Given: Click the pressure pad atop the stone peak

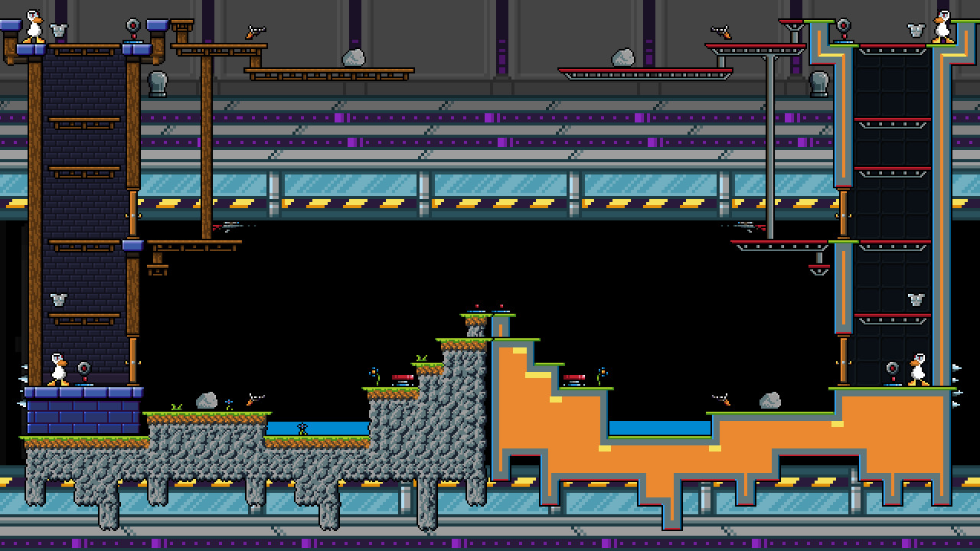Looking at the screenshot, I should coord(476,310).
